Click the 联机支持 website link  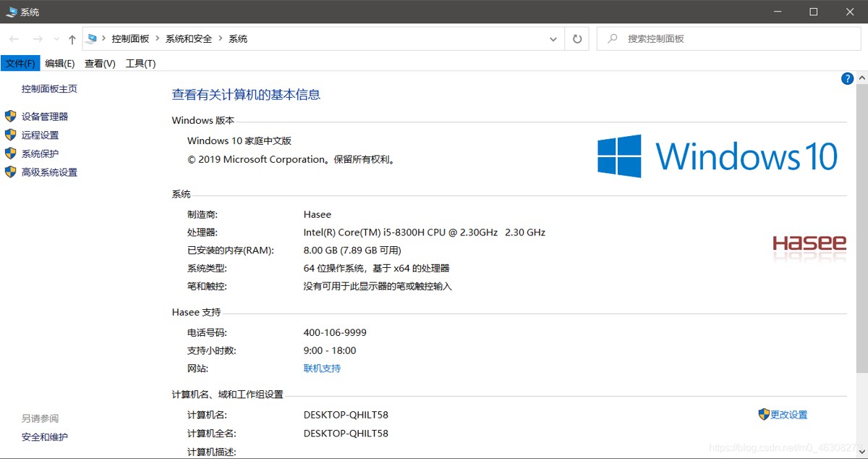(322, 369)
